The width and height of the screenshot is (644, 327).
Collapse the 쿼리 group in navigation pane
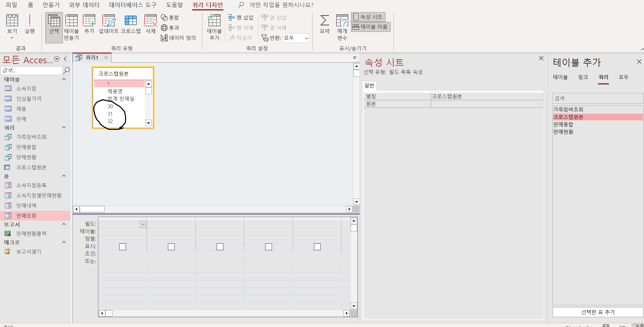click(64, 127)
